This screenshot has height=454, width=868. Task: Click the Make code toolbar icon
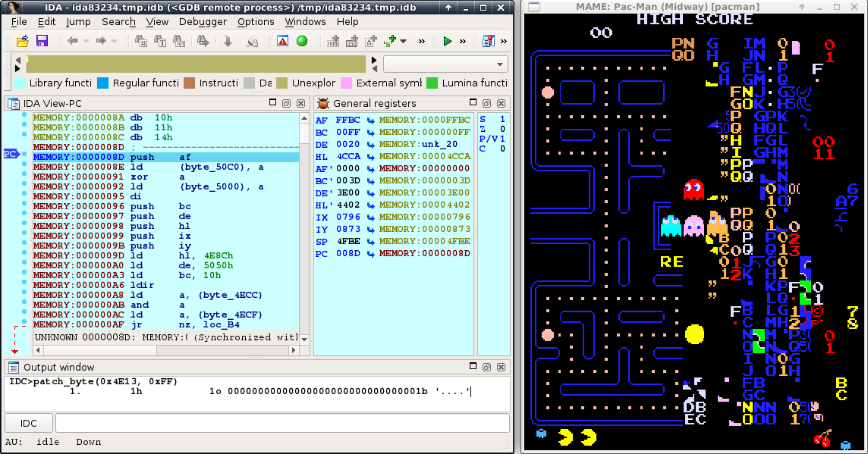click(x=332, y=41)
